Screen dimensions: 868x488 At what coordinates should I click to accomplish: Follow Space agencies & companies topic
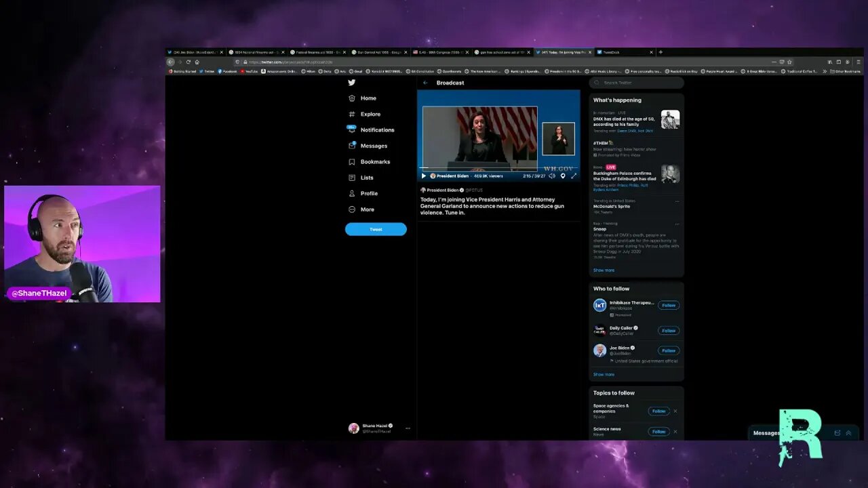coord(658,411)
